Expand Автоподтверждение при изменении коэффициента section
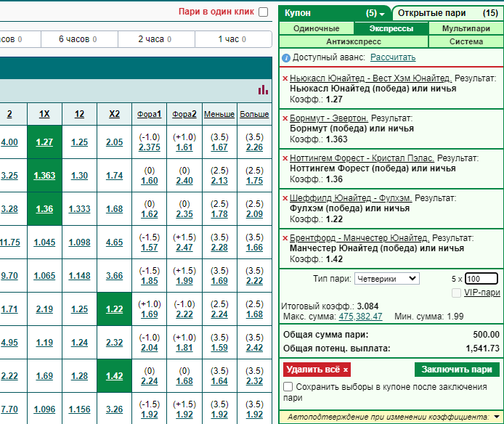Screen dimensions: 504x424 (x=497, y=417)
